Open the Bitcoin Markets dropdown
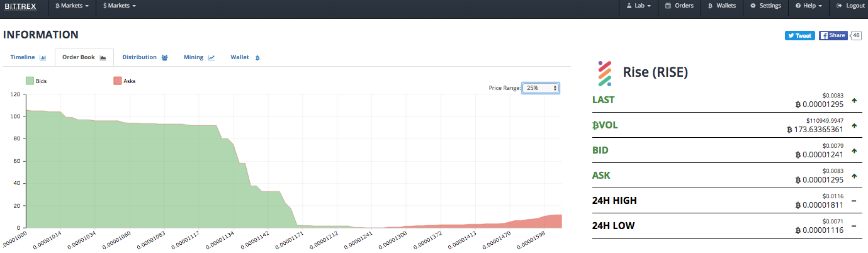 pyautogui.click(x=72, y=6)
